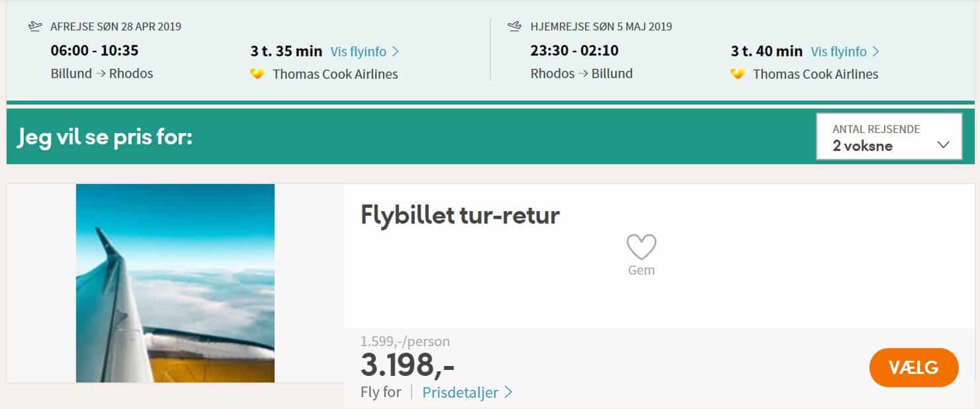Image resolution: width=980 pixels, height=409 pixels.
Task: Open the Antal rejsende dropdown
Action: pyautogui.click(x=889, y=137)
